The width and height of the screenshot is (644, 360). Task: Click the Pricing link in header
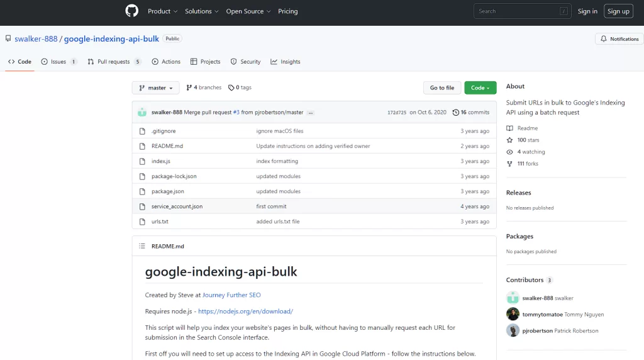point(288,11)
